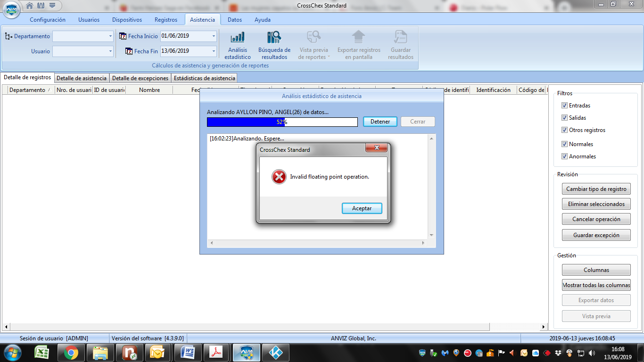Click the Action Center flag tray icon
644x362 pixels.
(502, 353)
